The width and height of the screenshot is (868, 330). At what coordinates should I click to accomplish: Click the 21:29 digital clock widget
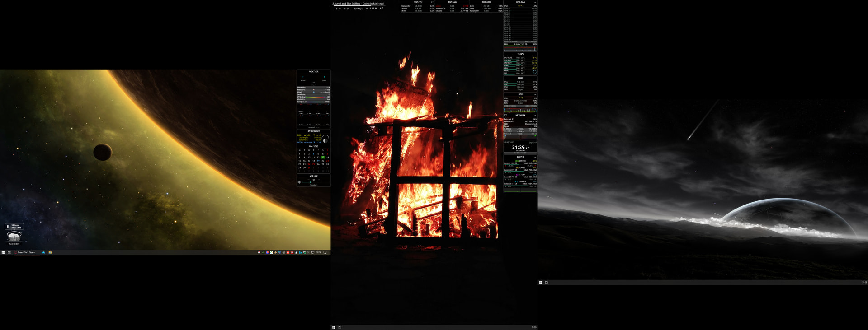click(520, 148)
